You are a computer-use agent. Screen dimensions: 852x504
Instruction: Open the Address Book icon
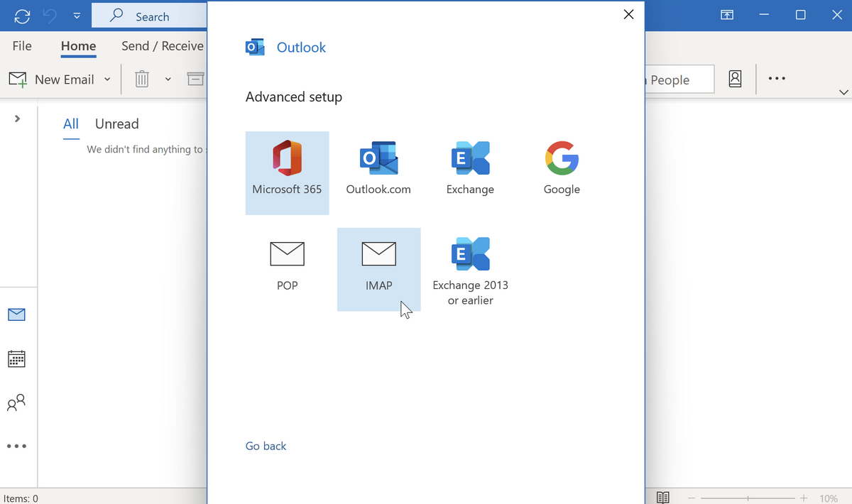click(x=735, y=79)
